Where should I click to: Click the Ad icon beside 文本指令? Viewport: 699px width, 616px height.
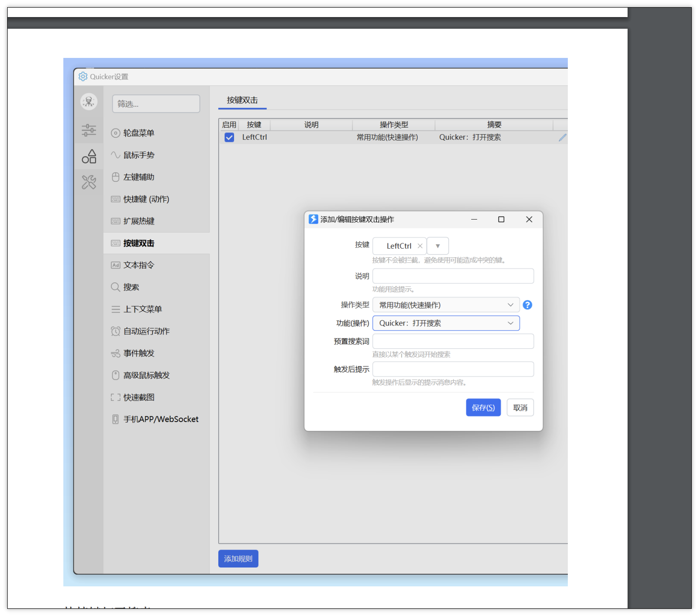(116, 265)
